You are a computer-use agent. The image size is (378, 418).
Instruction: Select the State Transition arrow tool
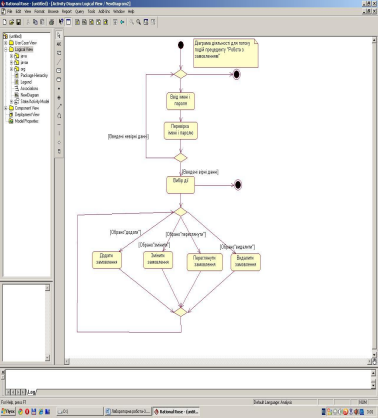(59, 107)
